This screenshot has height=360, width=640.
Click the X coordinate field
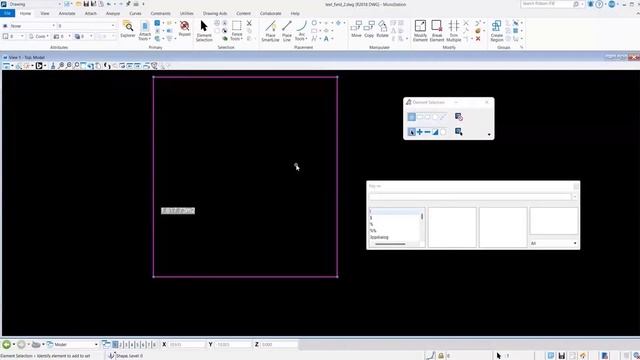pyautogui.click(x=187, y=344)
